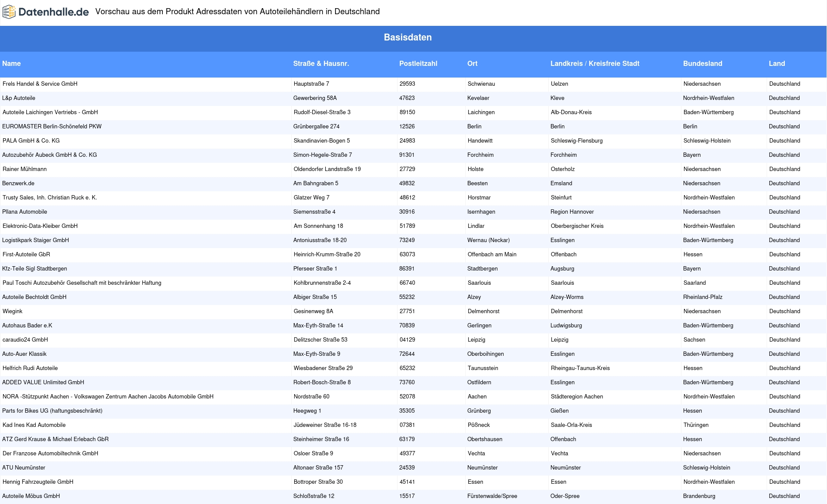Click Der Franzose Automobiltechnik GmbH
Viewport: 827px width, 504px height.
(50, 454)
